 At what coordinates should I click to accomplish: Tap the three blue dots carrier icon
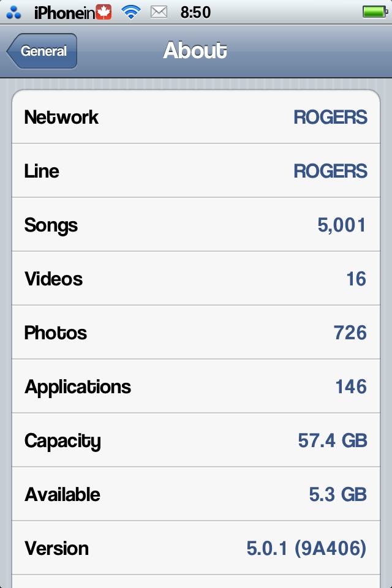click(14, 12)
